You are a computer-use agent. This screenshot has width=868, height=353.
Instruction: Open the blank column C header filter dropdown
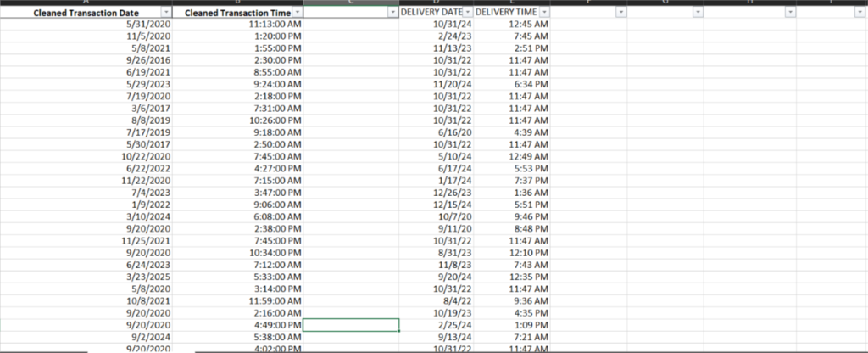[393, 12]
